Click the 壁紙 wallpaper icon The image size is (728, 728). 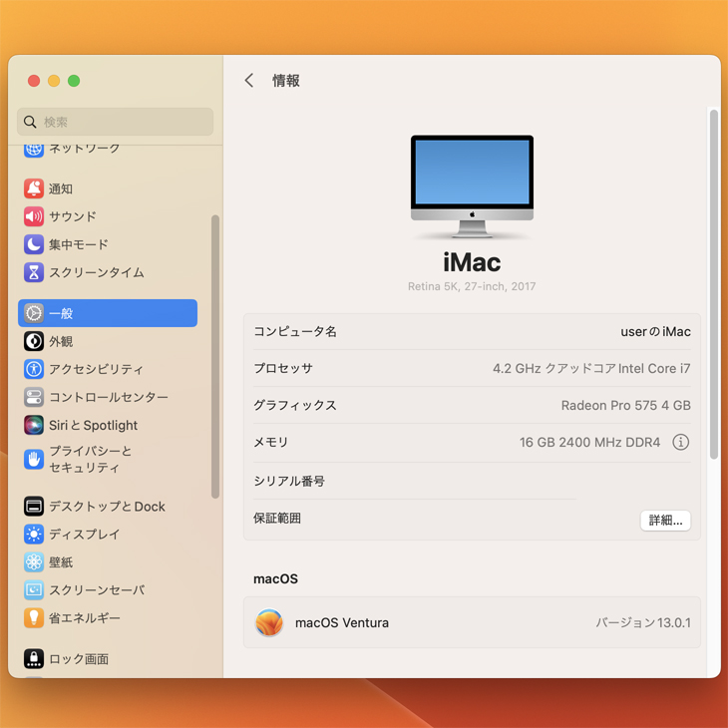tap(34, 562)
